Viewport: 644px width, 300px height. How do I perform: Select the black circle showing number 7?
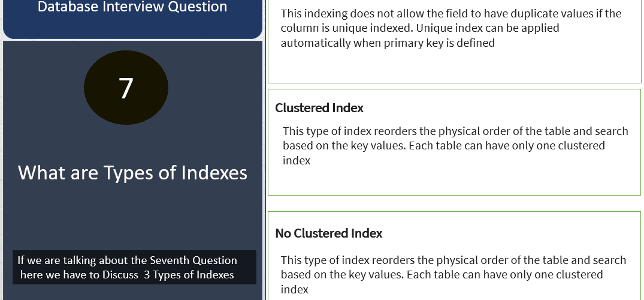tap(126, 87)
